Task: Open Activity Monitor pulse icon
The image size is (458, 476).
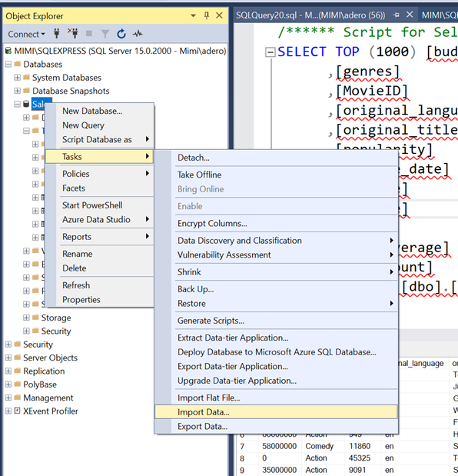Action: coord(138,34)
